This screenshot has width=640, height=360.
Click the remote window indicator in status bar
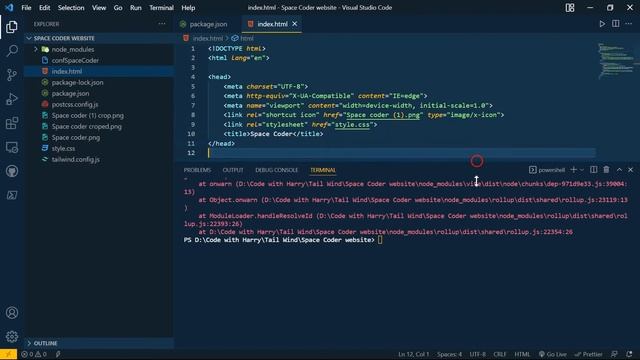(8, 354)
